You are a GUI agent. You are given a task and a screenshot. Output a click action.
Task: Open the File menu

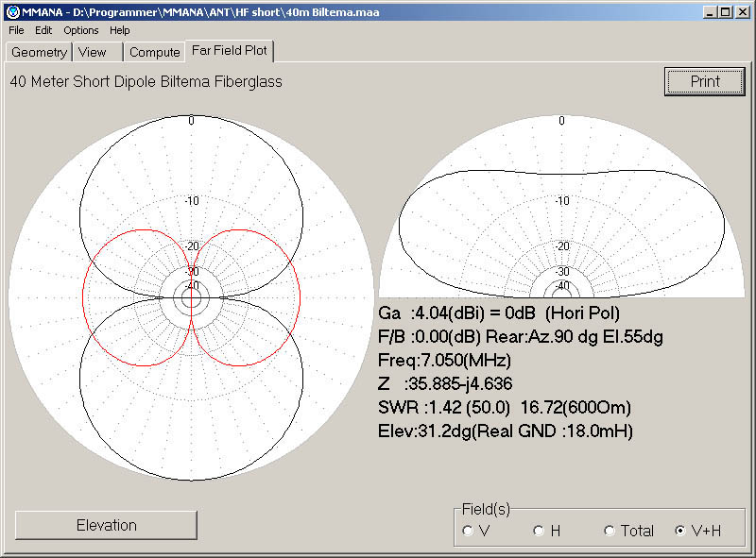point(16,30)
